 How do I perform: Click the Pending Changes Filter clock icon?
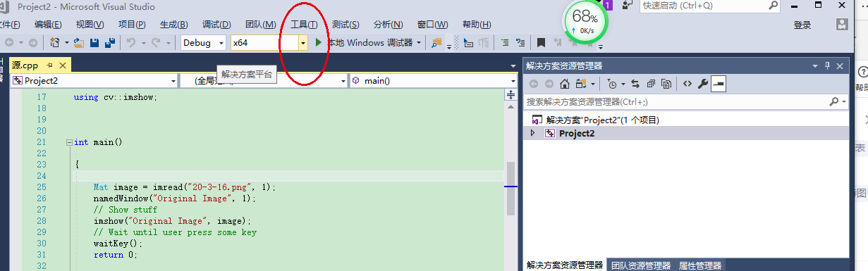[x=612, y=84]
